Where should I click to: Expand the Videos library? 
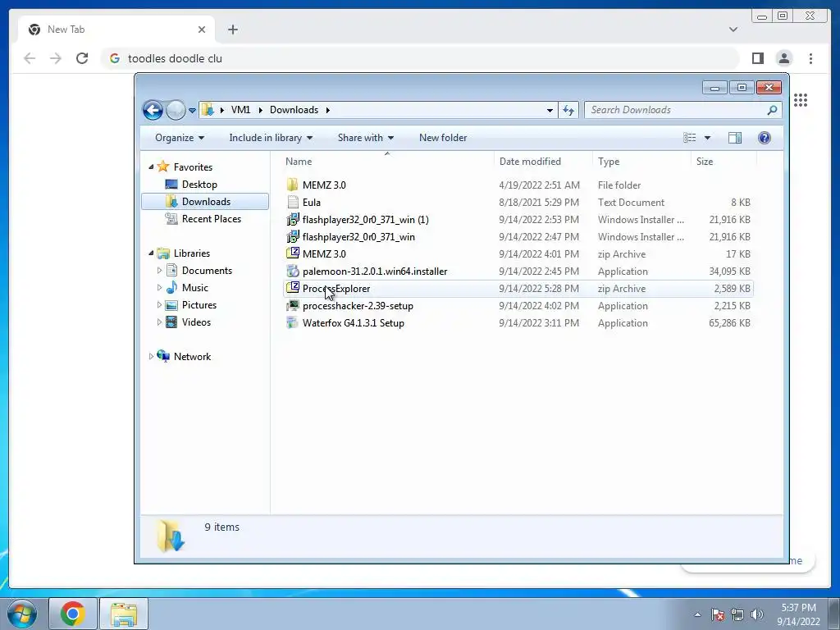[x=159, y=322]
